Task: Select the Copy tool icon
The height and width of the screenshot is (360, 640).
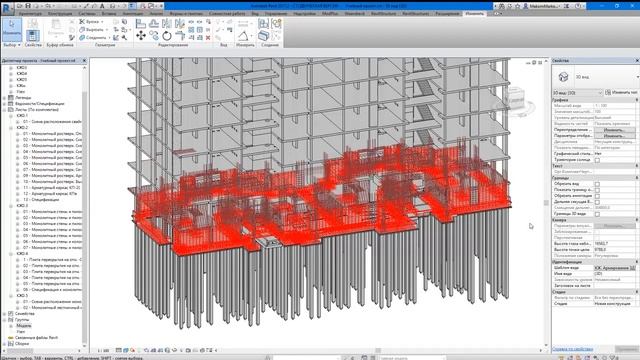Action: click(x=154, y=36)
